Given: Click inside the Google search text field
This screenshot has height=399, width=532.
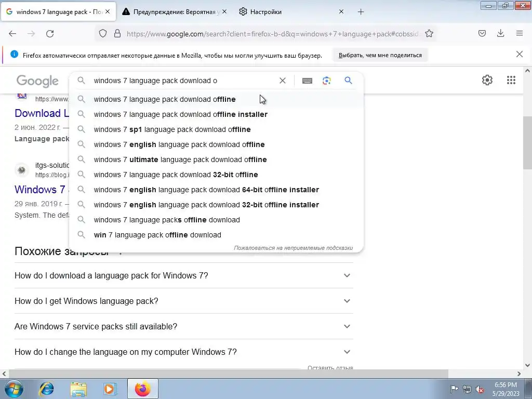Looking at the screenshot, I should click(183, 81).
